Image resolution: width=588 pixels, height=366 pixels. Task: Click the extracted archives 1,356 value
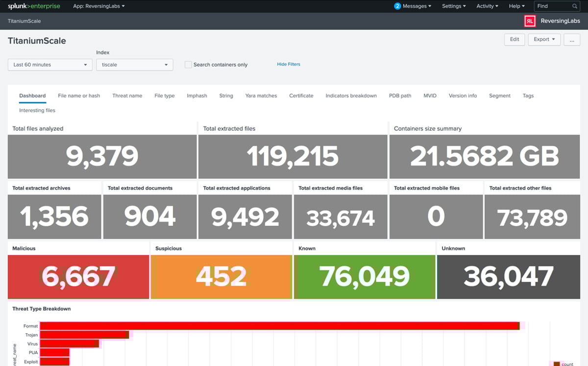54,217
